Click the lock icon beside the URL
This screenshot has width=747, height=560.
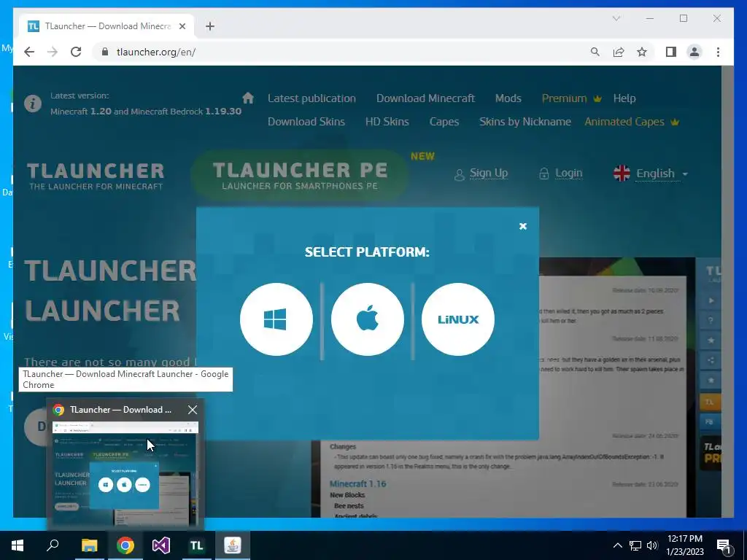105,52
